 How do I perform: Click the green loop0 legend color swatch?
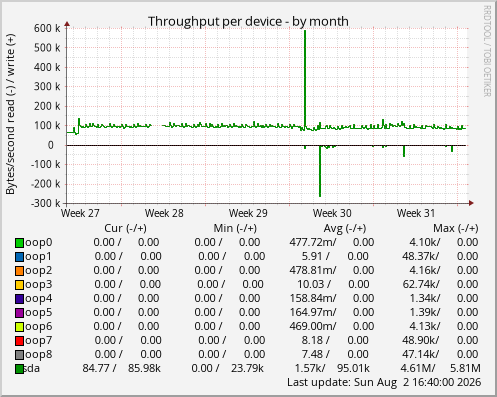[19, 243]
